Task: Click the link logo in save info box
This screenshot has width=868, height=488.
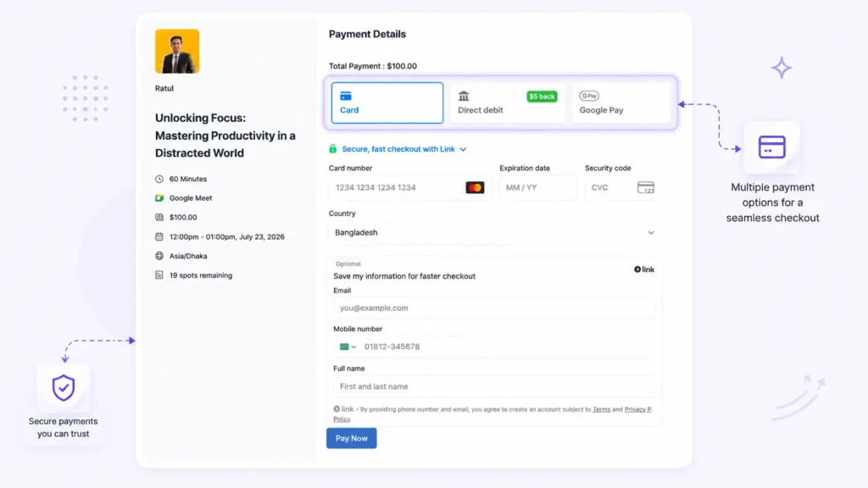Action: pyautogui.click(x=644, y=269)
